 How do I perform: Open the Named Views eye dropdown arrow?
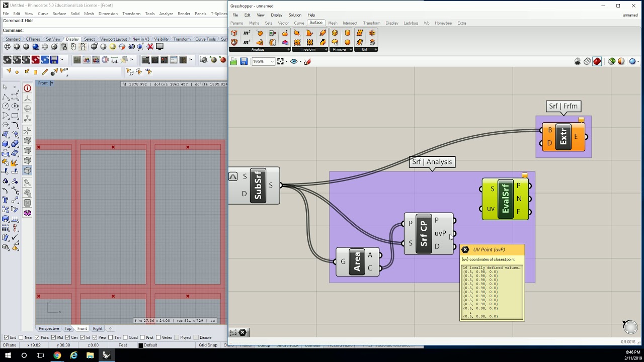click(x=300, y=61)
